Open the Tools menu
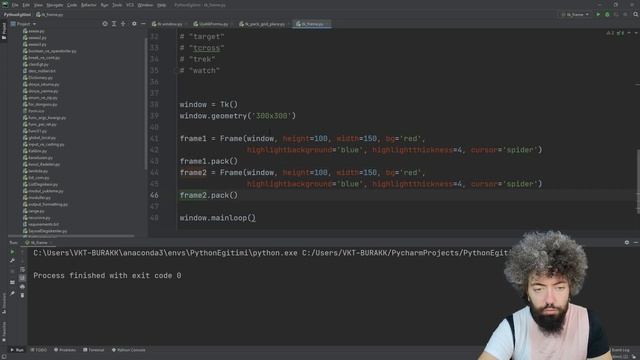The height and width of the screenshot is (360, 640). click(117, 5)
